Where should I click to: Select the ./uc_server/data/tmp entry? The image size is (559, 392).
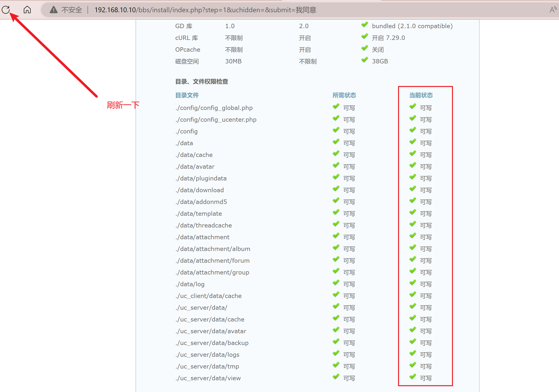click(x=207, y=367)
